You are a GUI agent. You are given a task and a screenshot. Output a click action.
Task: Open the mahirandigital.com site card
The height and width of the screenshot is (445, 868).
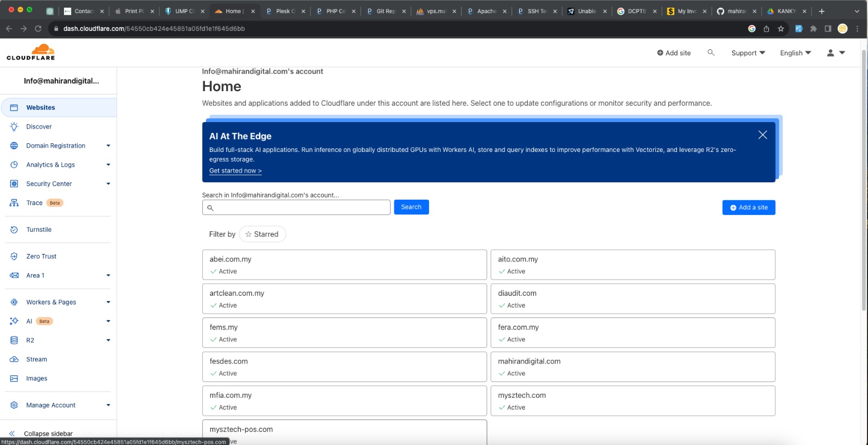pos(633,367)
